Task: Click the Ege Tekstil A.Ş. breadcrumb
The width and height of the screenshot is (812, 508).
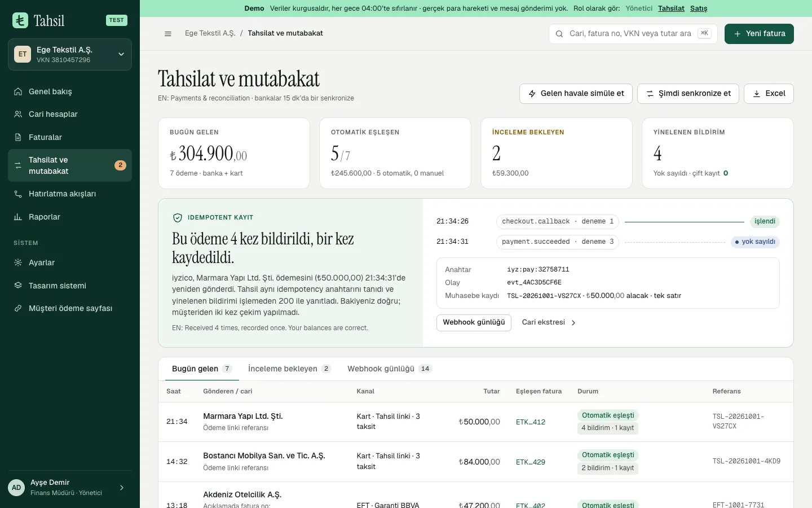Action: (210, 33)
